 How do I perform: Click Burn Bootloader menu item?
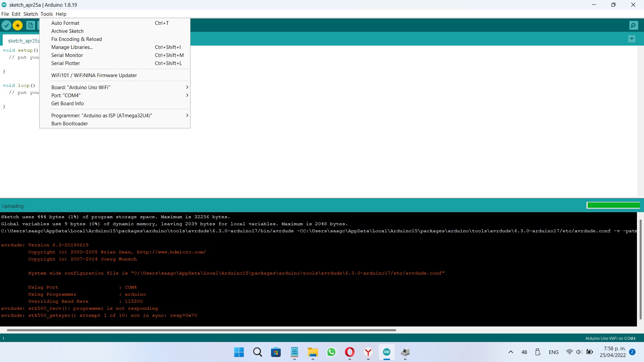pos(69,124)
